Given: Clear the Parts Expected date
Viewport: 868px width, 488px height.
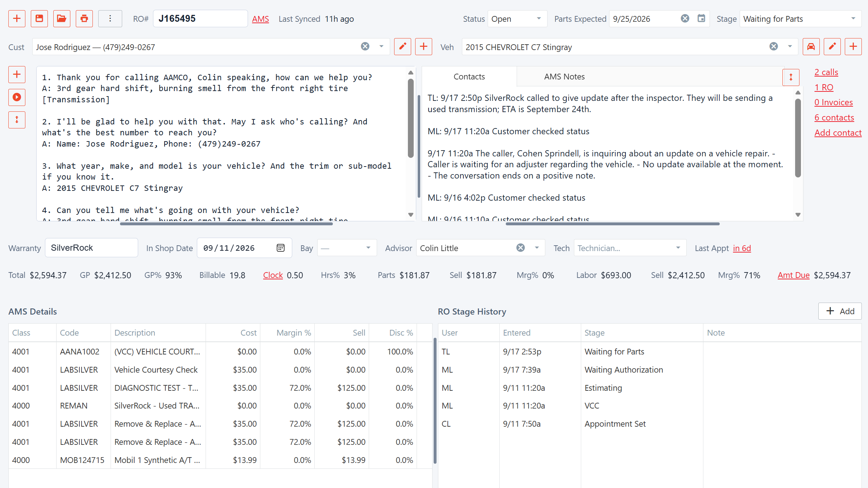Looking at the screenshot, I should click(x=685, y=19).
